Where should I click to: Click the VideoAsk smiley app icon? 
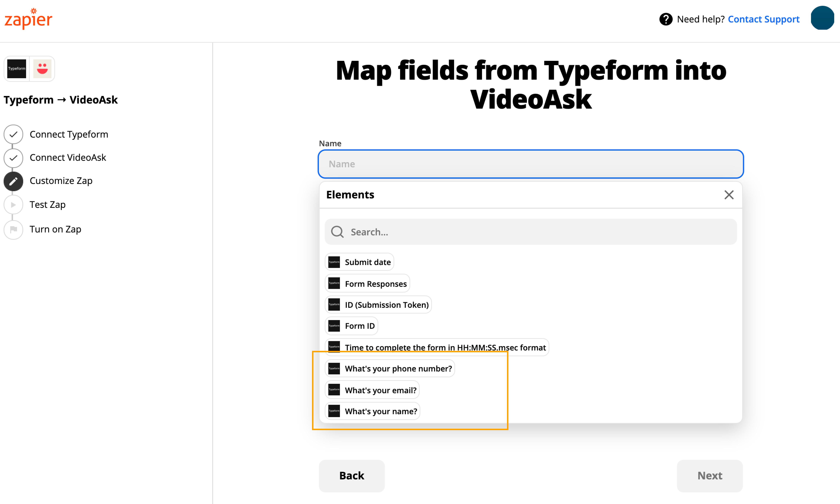click(42, 69)
